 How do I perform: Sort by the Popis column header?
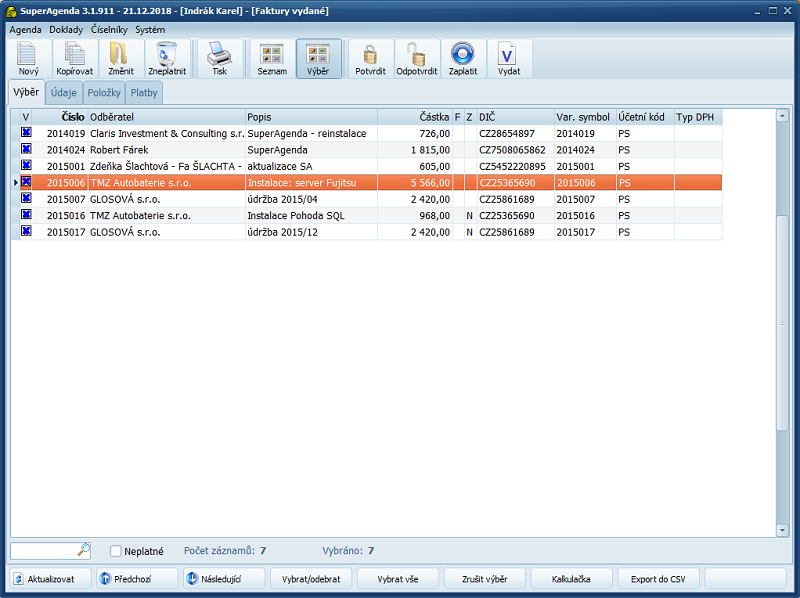pyautogui.click(x=311, y=117)
